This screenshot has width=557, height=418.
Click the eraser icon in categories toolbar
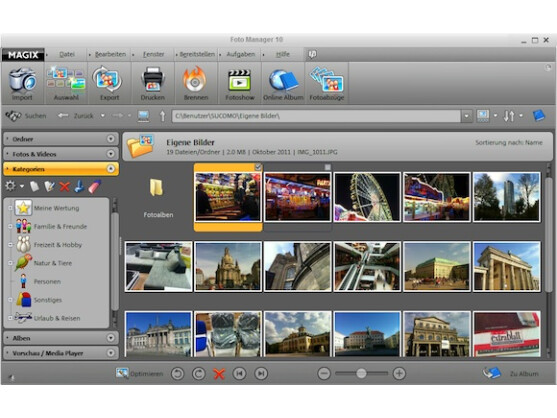pos(94,186)
